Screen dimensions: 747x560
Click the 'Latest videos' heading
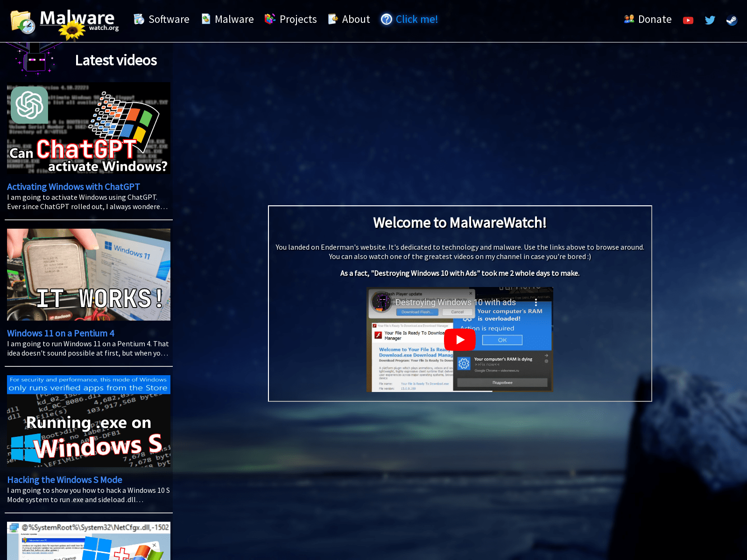click(116, 60)
